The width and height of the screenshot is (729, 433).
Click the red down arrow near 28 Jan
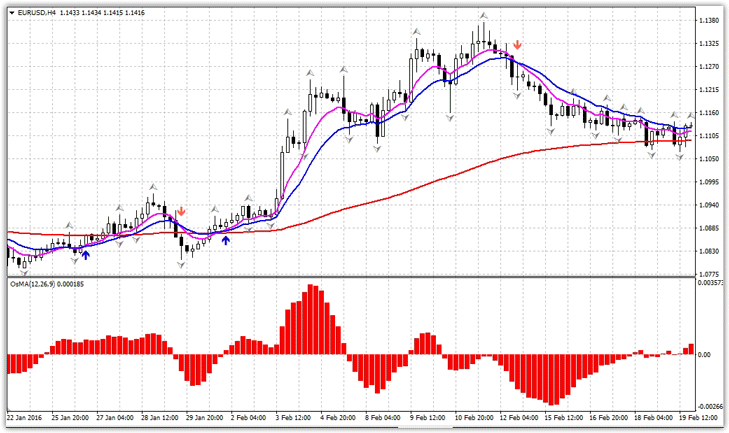click(181, 212)
